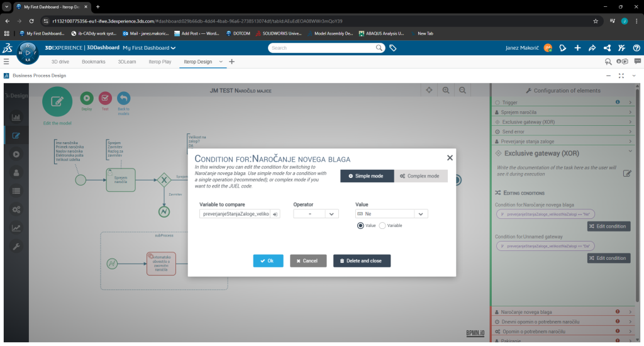The height and width of the screenshot is (346, 644).
Task: Close the condition dialog with the X
Action: [450, 158]
